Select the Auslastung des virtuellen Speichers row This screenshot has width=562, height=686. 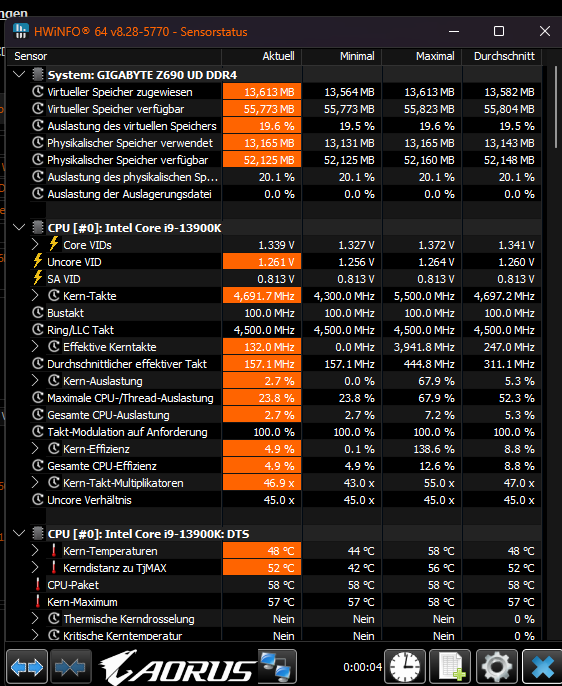tap(286, 126)
